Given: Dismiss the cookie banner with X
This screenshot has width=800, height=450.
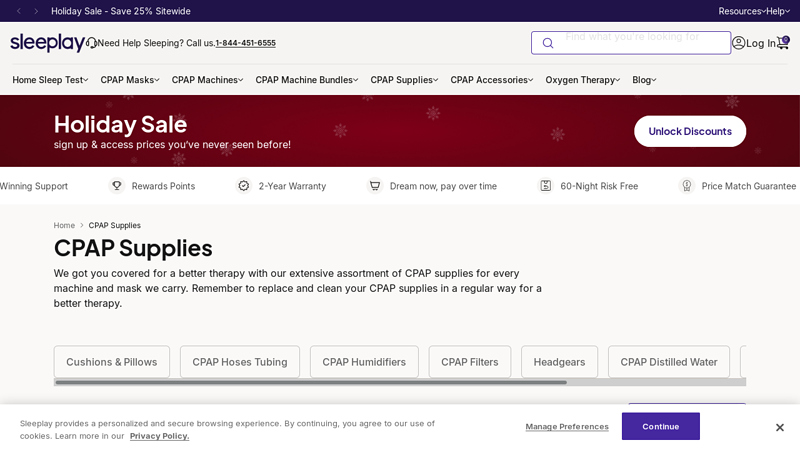Looking at the screenshot, I should (x=780, y=428).
